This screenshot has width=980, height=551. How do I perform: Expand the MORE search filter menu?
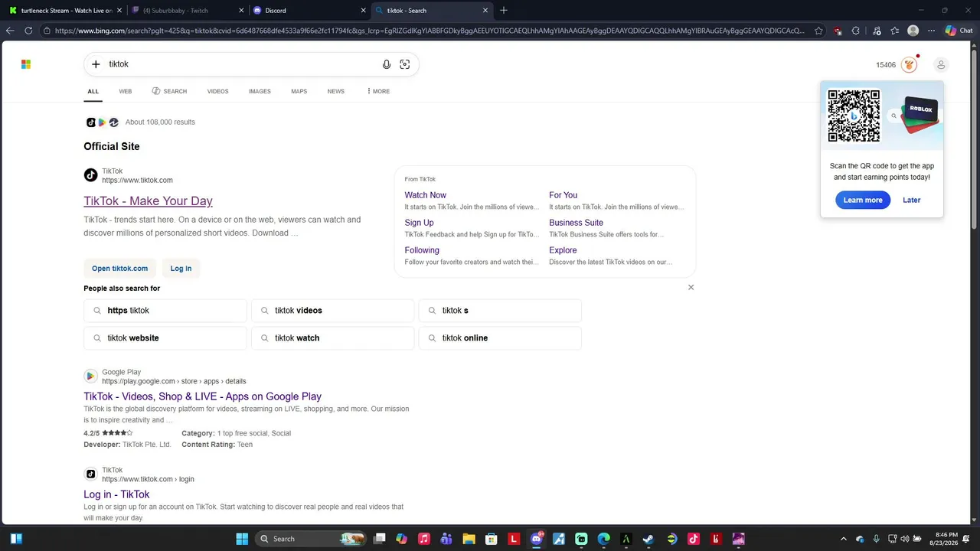[378, 91]
